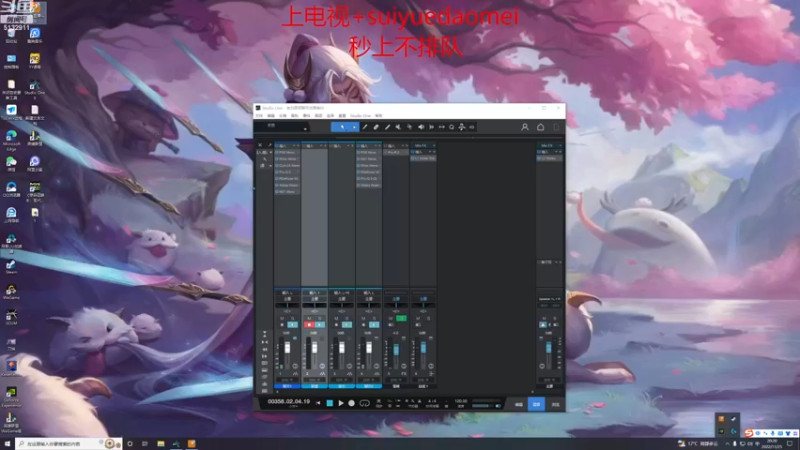Image resolution: width=800 pixels, height=450 pixels.
Task: Open WeGame desktop icon
Action: pos(11,292)
